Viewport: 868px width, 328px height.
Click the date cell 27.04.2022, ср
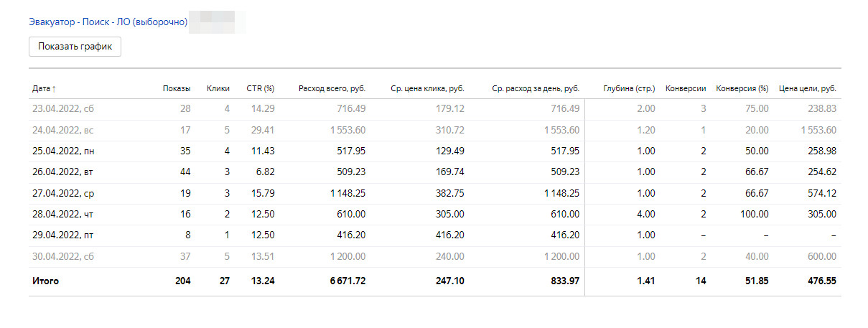(64, 193)
